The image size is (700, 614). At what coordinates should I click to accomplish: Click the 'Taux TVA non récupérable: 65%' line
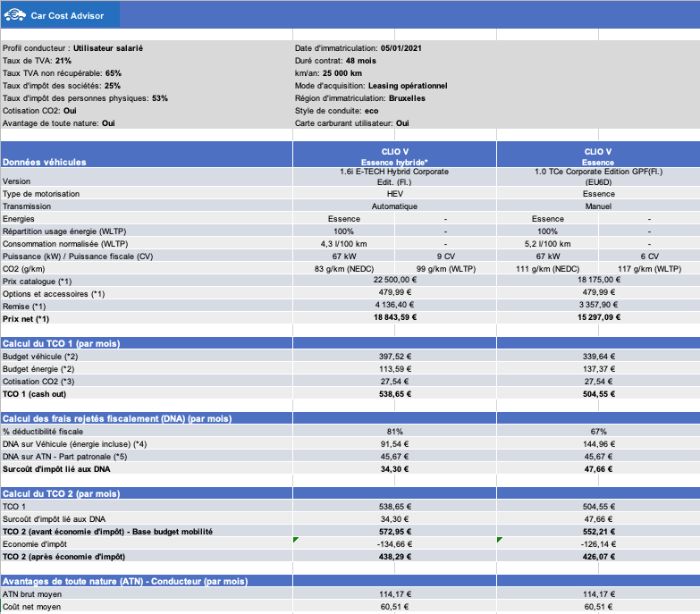click(x=62, y=73)
